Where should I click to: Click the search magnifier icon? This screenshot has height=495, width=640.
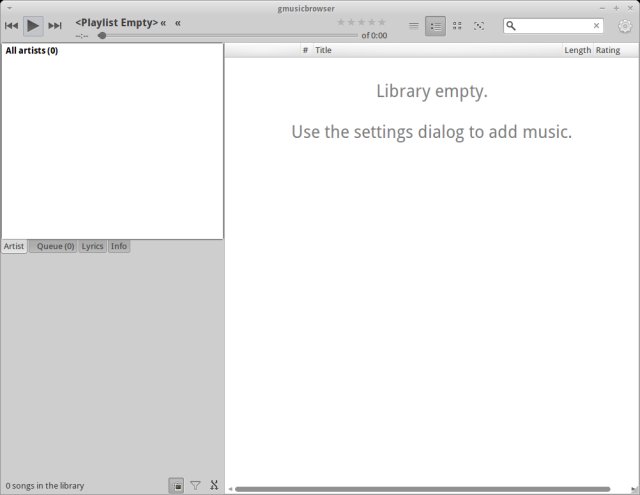pos(511,26)
